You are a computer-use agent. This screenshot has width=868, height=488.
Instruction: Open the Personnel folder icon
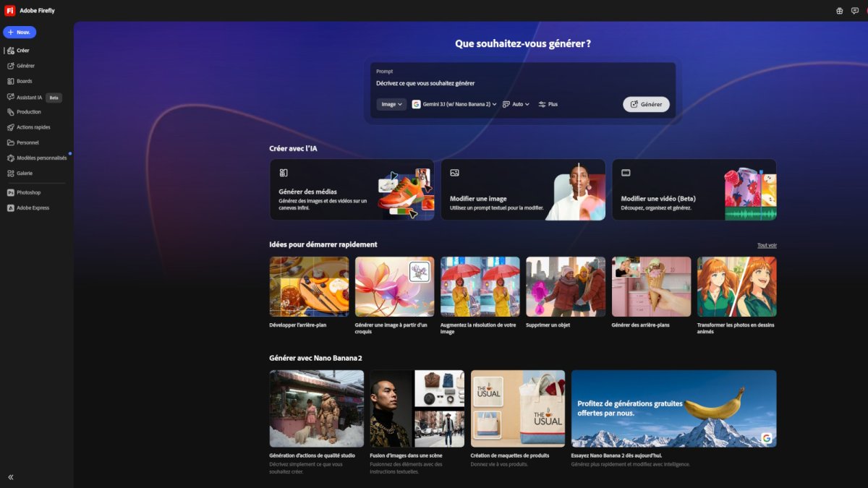[x=11, y=142]
